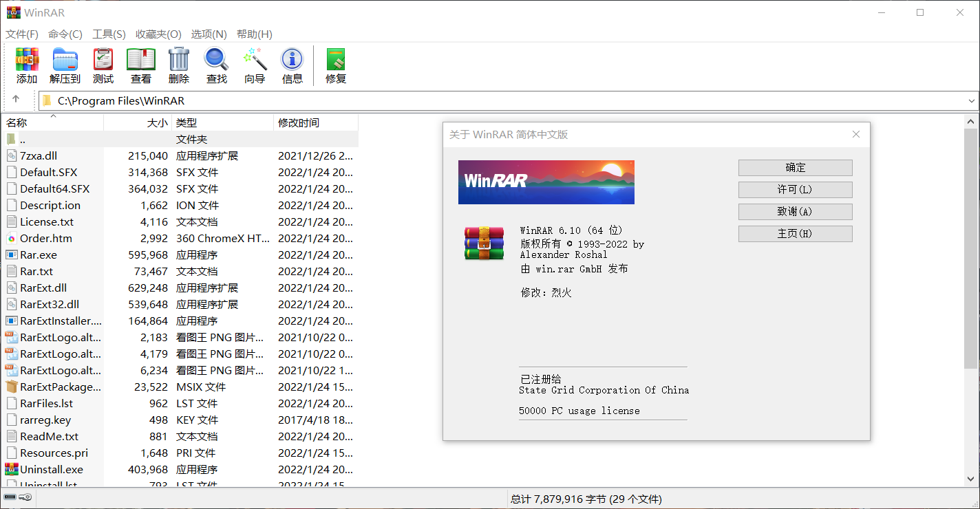Click the file icon of Default.SFX
This screenshot has height=509, width=980.
[x=11, y=173]
